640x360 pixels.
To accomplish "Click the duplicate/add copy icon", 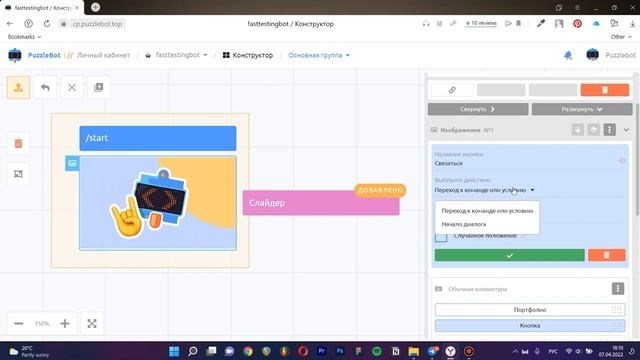I will [x=99, y=87].
